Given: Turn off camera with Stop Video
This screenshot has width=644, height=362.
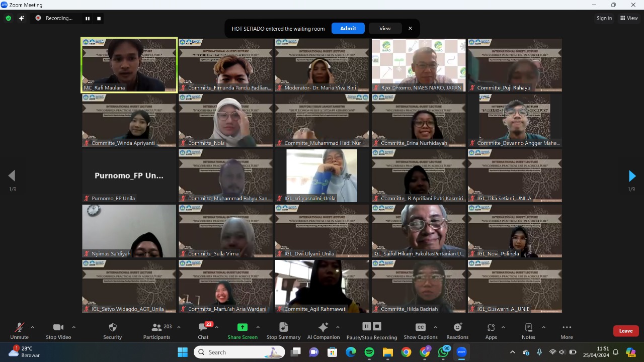Looking at the screenshot, I should [x=58, y=328].
